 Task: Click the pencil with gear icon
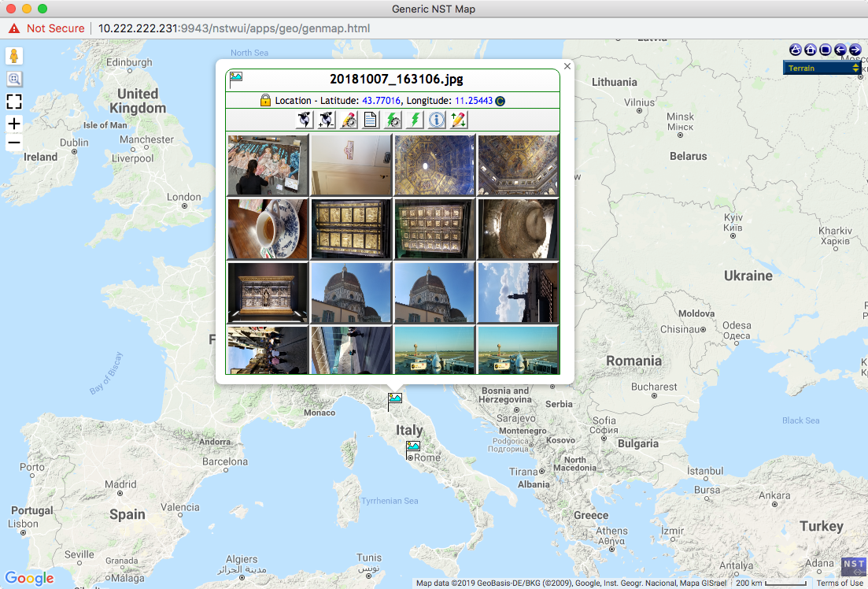tap(348, 119)
